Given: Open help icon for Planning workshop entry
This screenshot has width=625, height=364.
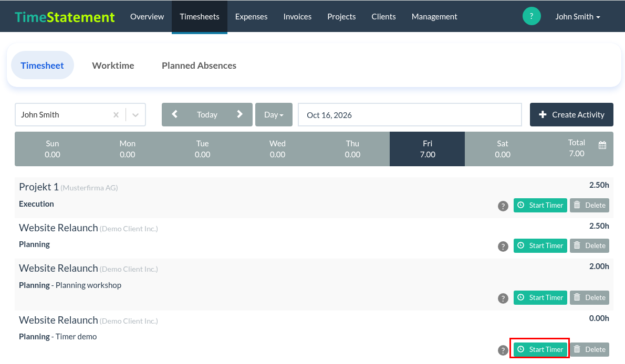Looking at the screenshot, I should [x=503, y=298].
